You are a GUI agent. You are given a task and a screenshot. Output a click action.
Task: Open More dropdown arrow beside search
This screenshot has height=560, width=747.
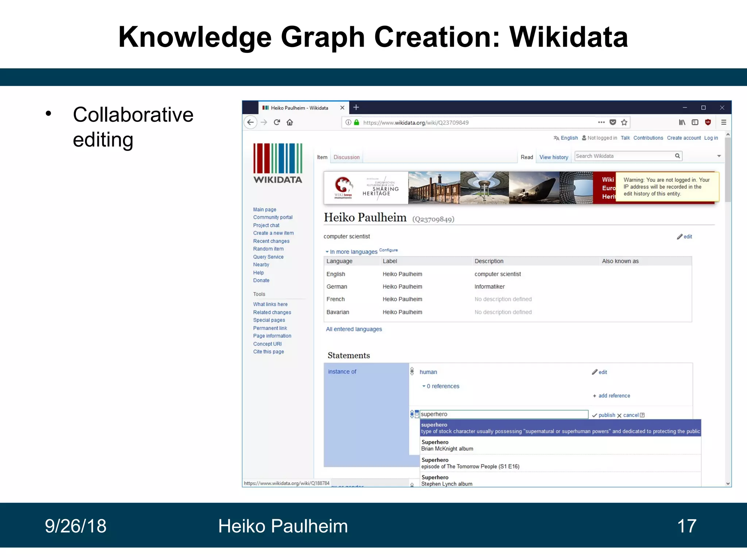719,156
